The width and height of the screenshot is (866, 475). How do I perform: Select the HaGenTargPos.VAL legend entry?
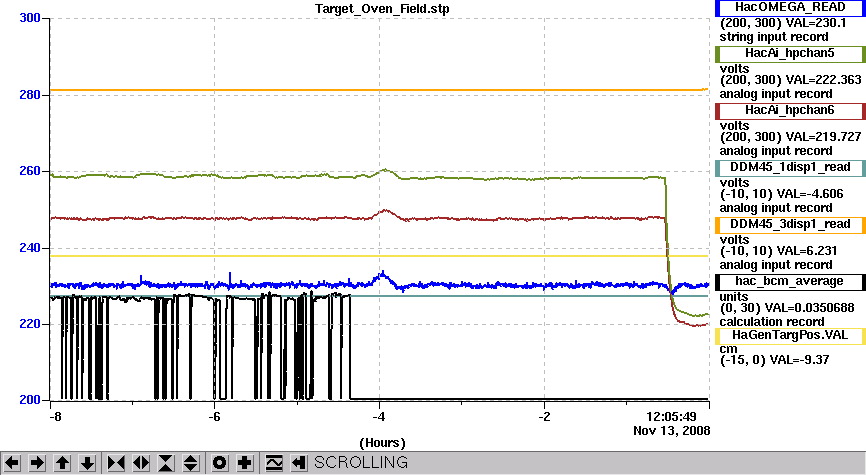click(x=790, y=336)
